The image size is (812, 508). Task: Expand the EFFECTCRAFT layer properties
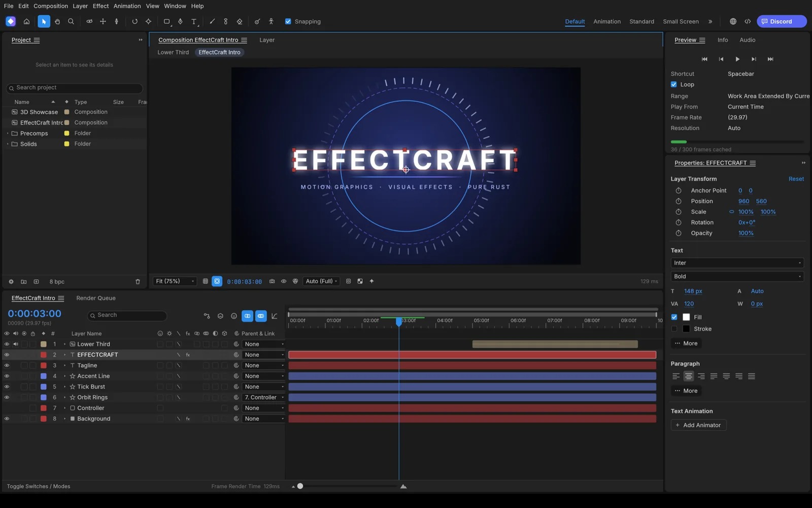click(x=64, y=355)
